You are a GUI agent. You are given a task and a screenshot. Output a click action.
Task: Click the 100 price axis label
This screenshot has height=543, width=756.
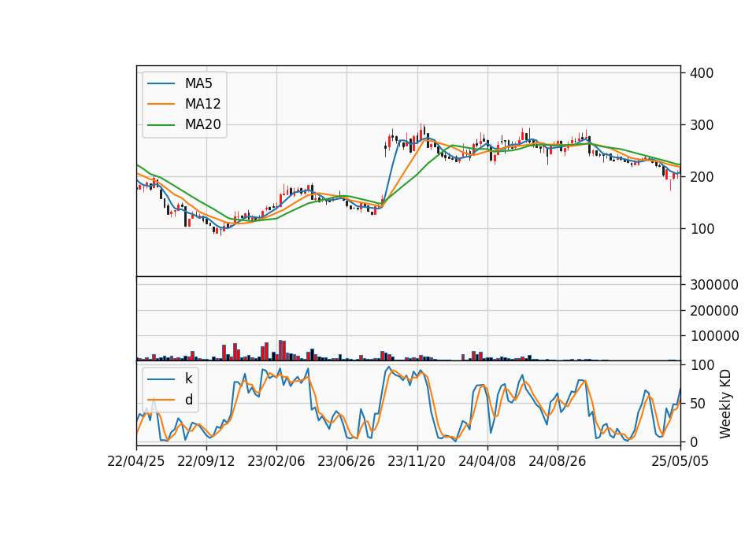(x=702, y=229)
